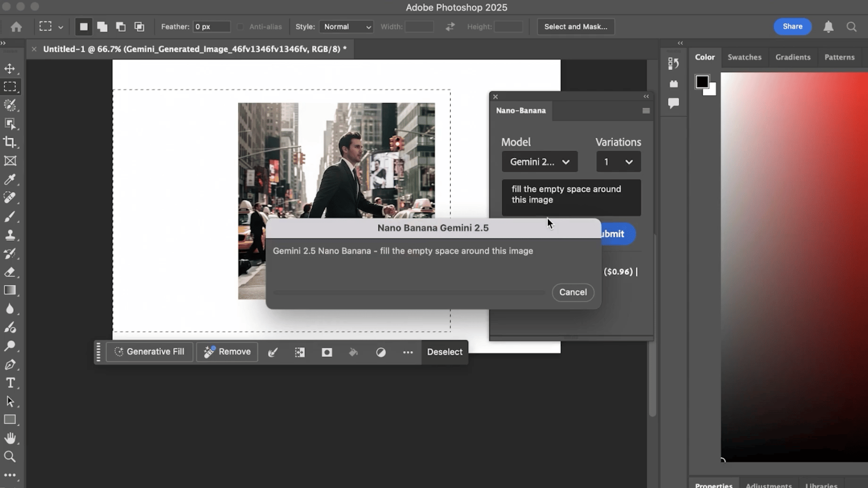Select the Clone Stamp tool
The width and height of the screenshot is (868, 488).
(x=10, y=235)
